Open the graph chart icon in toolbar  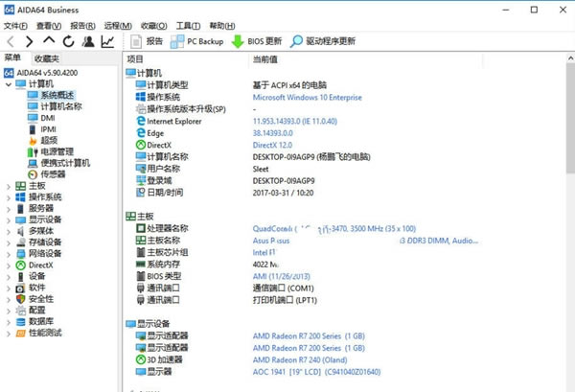pos(108,42)
